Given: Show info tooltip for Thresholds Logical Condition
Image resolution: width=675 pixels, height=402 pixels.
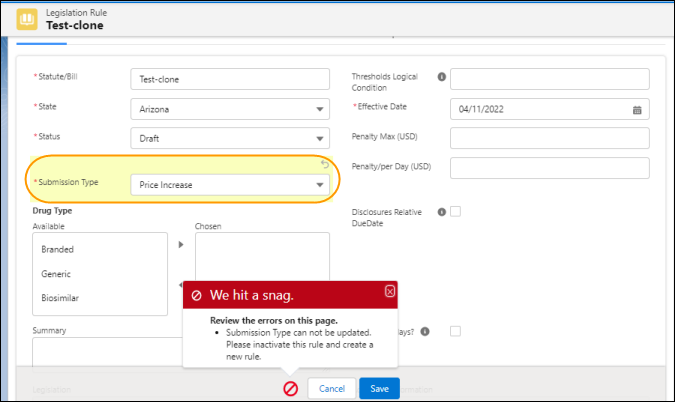Looking at the screenshot, I should point(442,77).
